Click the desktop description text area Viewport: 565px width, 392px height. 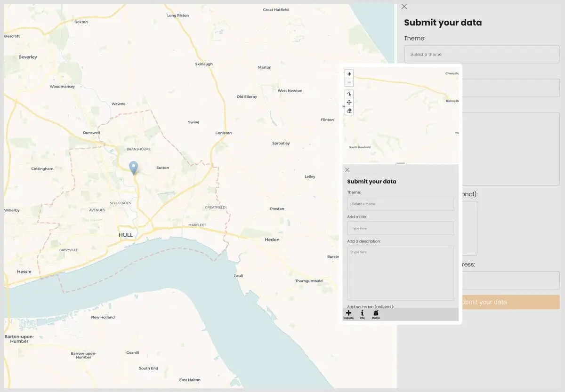point(511,149)
